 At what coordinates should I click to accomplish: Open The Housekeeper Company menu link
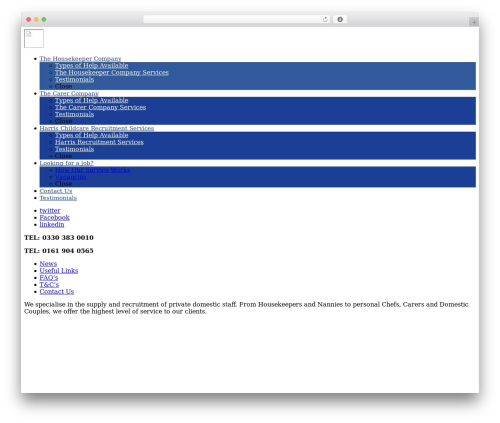tap(80, 59)
